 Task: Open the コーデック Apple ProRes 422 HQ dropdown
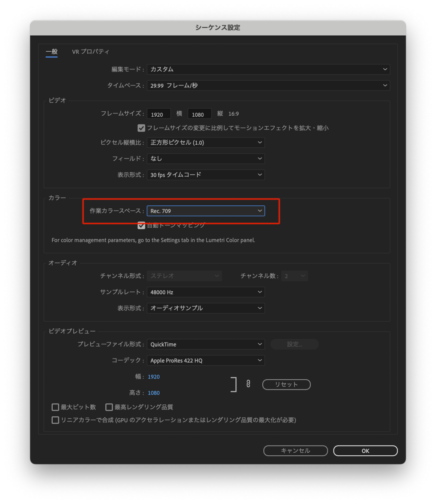tap(206, 360)
